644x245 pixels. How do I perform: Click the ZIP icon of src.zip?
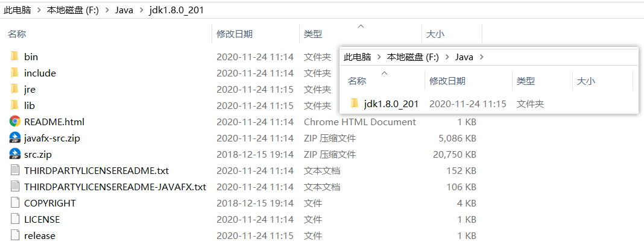(x=15, y=155)
